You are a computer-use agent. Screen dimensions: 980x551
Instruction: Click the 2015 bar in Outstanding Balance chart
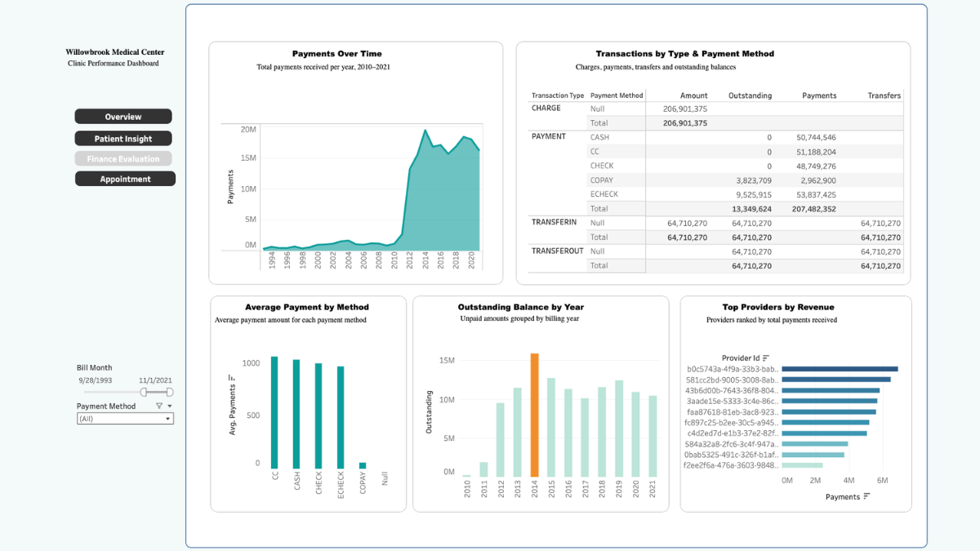[x=551, y=428]
